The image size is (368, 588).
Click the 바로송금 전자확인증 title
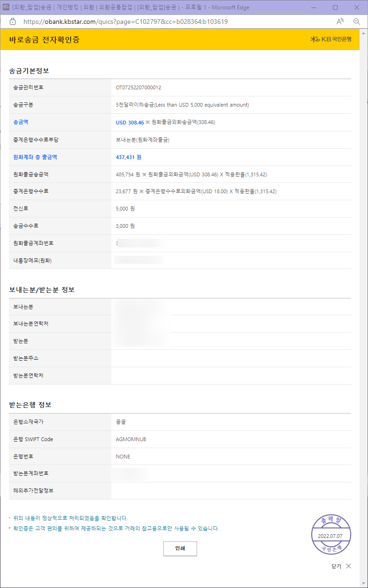[x=44, y=40]
